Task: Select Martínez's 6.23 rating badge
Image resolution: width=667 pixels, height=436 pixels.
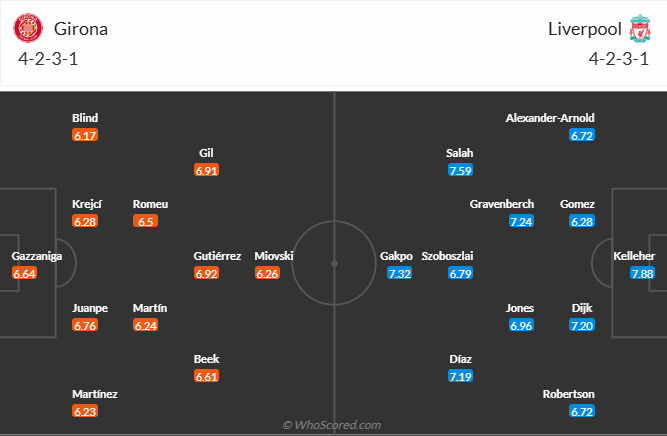Action: [85, 411]
